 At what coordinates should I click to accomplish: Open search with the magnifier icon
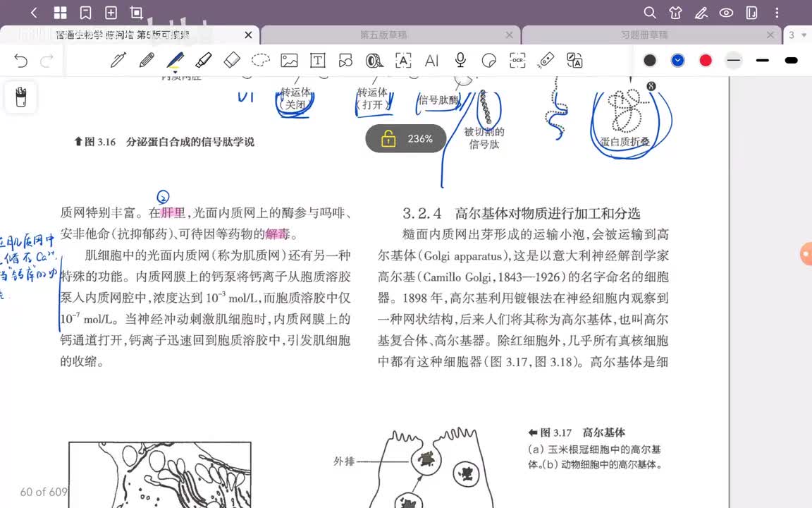tap(650, 13)
